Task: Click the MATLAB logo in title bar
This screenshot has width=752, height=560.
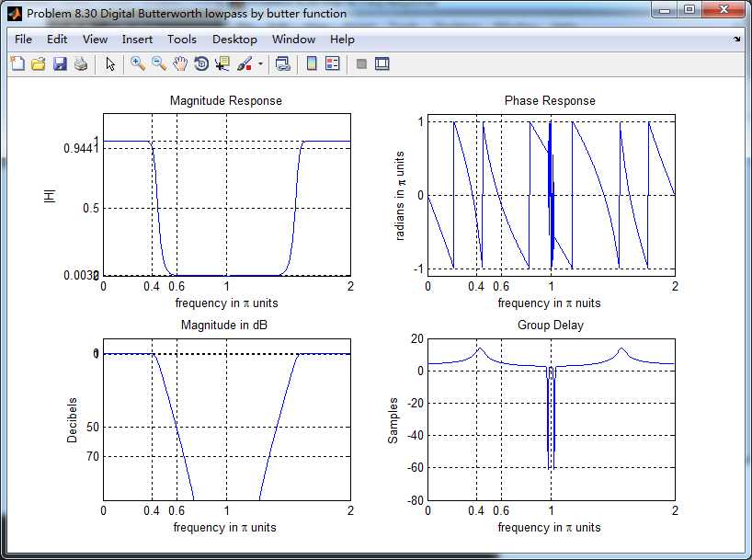Action: click(x=15, y=14)
